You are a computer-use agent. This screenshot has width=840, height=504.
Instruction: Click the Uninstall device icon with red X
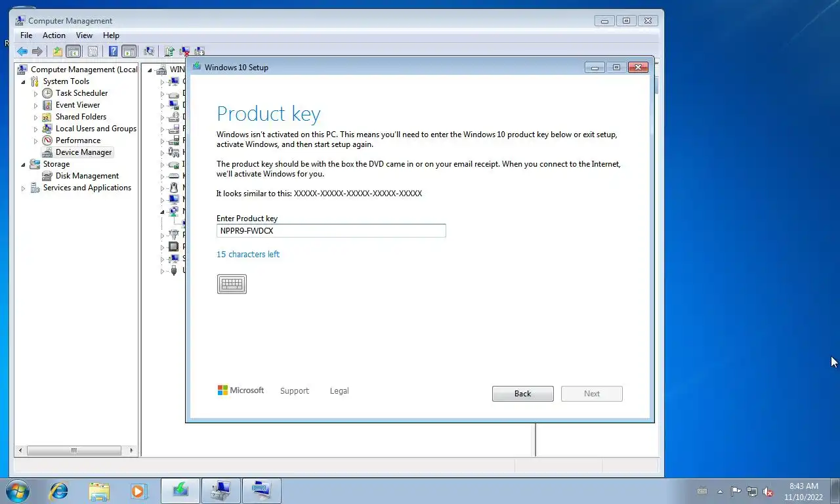pyautogui.click(x=184, y=51)
